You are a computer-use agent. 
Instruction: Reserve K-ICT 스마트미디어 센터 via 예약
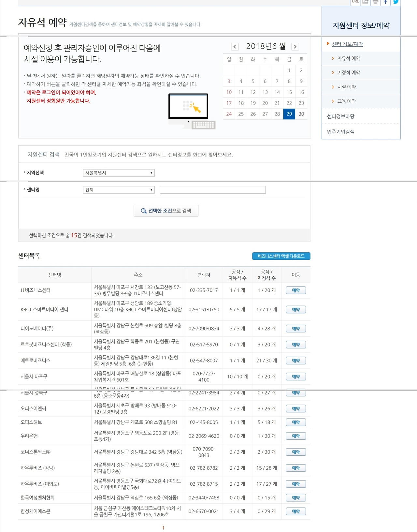pos(296,310)
